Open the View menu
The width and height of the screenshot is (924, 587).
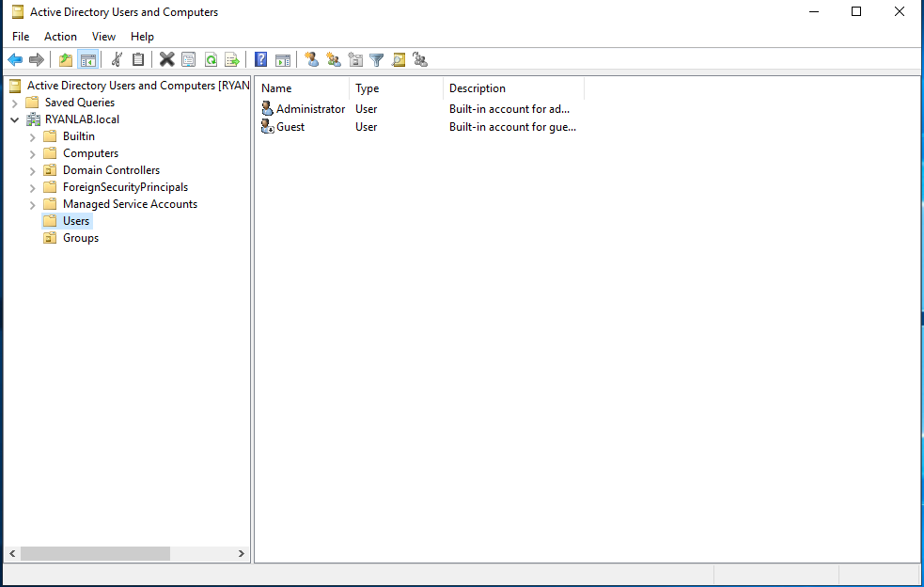tap(103, 36)
